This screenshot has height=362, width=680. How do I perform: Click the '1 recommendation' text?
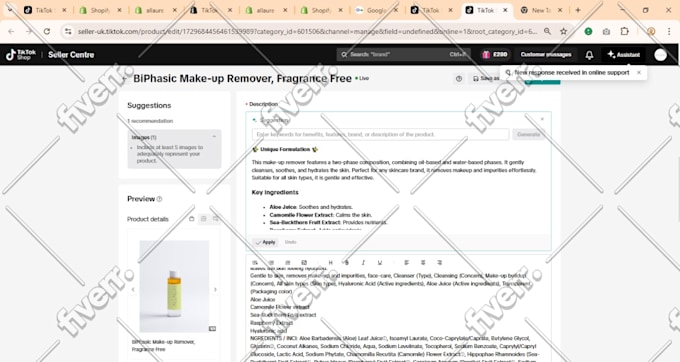150,121
